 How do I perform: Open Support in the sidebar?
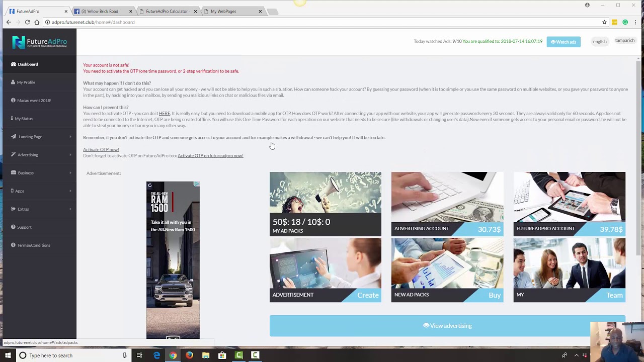click(38, 227)
